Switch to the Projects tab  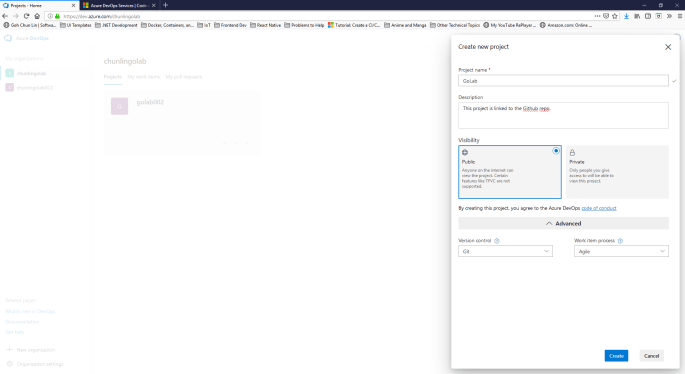(113, 77)
